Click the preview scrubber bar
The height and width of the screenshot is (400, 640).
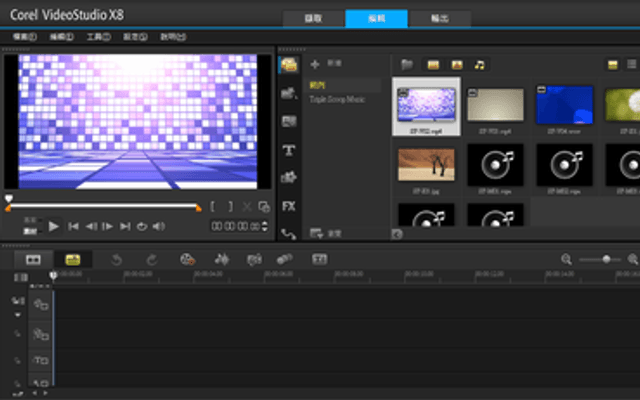[103, 207]
